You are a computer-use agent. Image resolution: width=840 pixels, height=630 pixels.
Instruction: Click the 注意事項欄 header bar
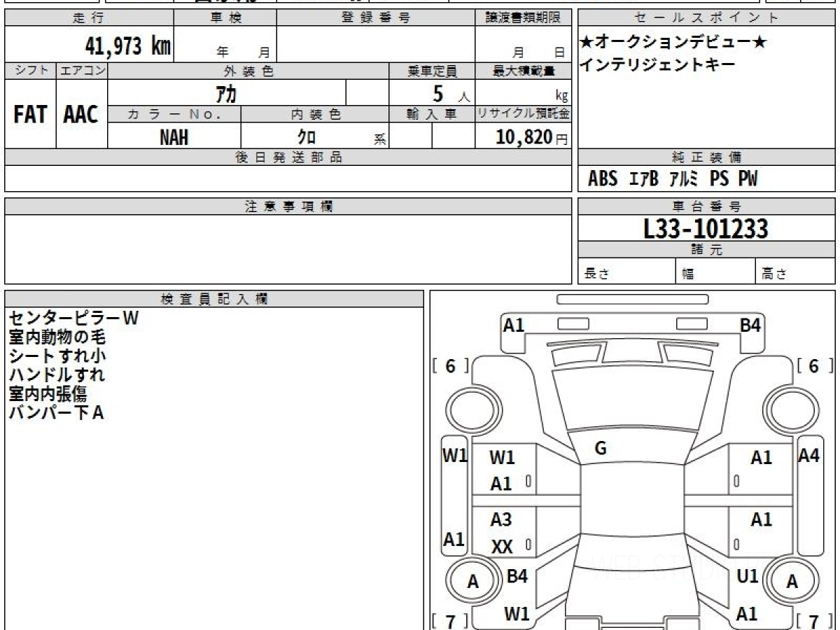click(x=288, y=206)
